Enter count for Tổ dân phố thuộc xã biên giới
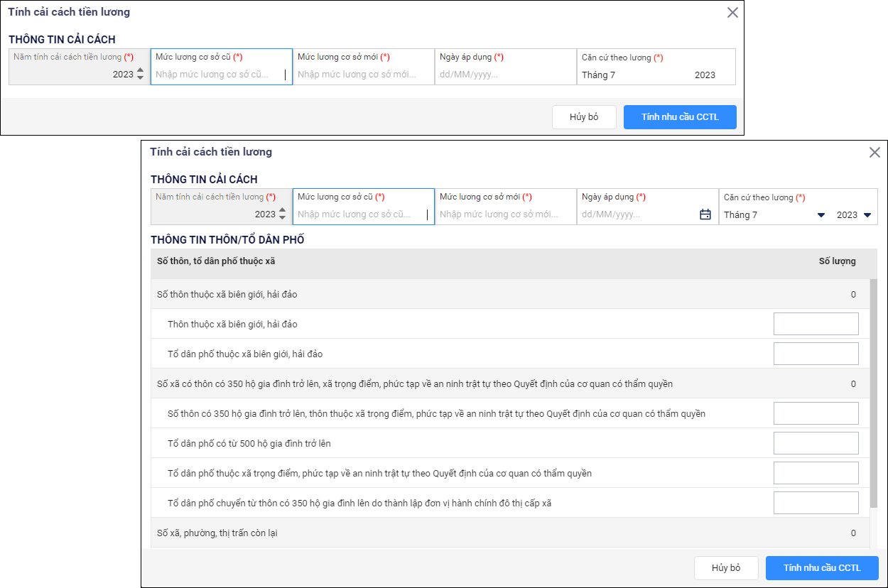Screen dimensions: 888x588 (x=816, y=354)
